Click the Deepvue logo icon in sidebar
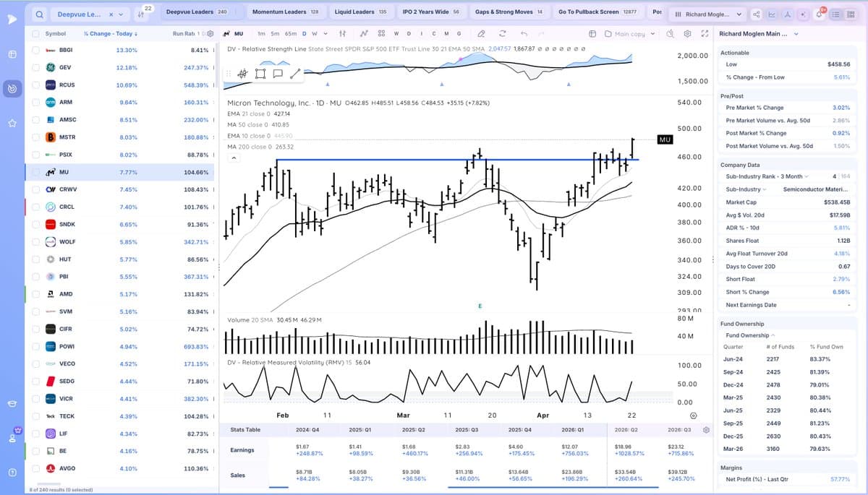The image size is (868, 495). pos(12,19)
